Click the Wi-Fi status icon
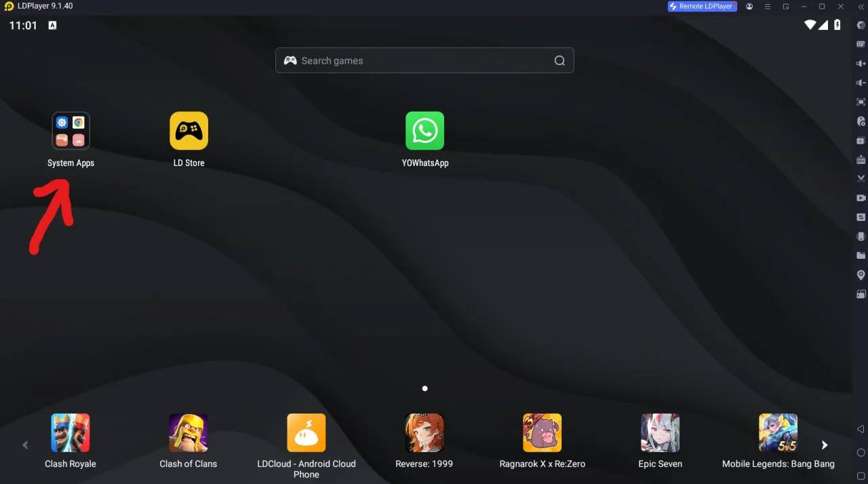 (x=810, y=25)
